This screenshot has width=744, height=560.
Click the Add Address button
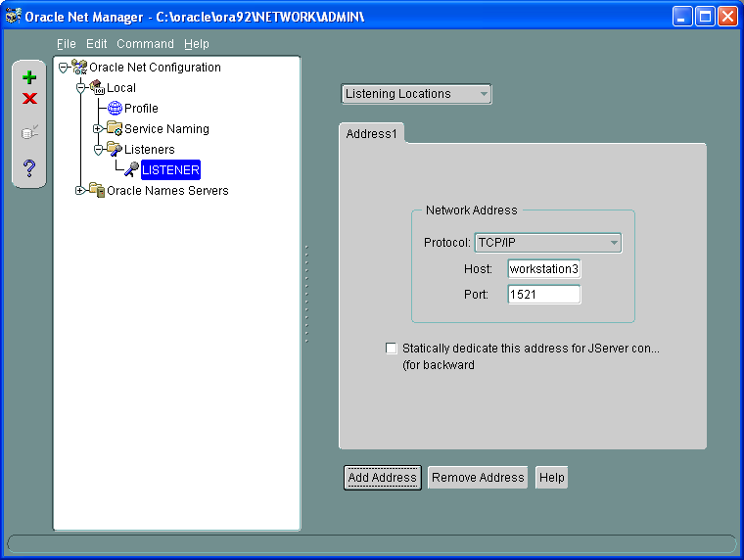383,478
